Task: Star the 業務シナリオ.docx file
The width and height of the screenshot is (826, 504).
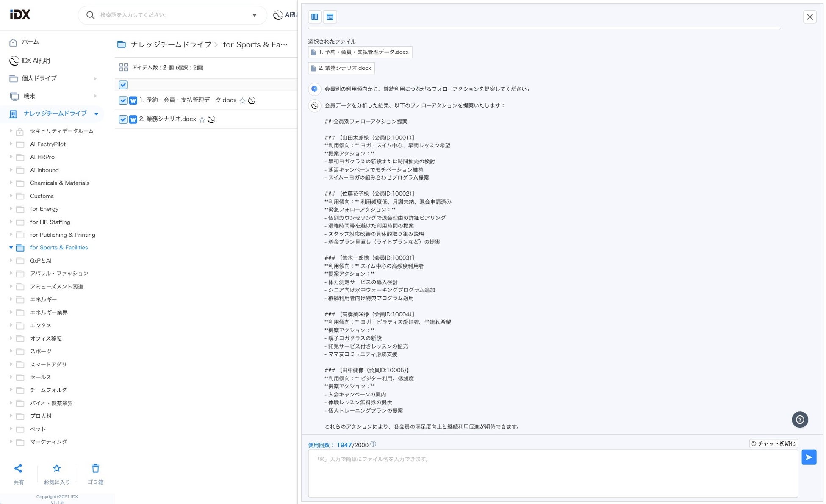Action: pyautogui.click(x=202, y=120)
